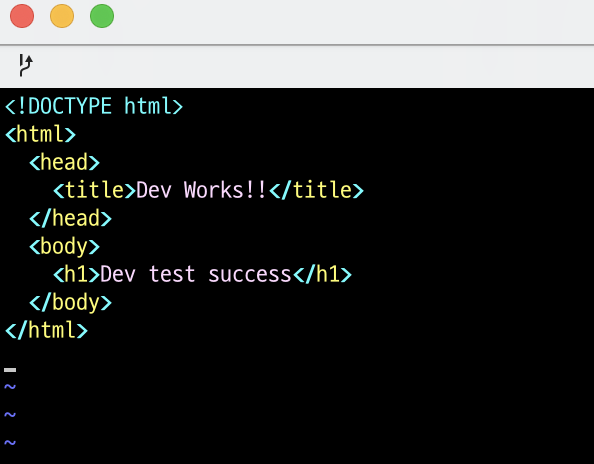Click the closing "</head>" tag
594x464 pixels.
point(70,219)
